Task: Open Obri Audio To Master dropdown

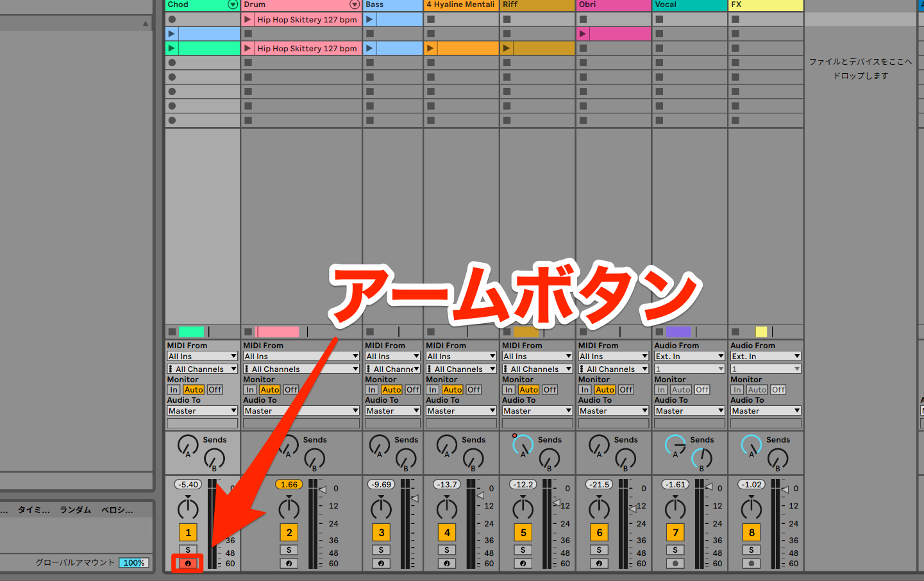Action: coord(614,411)
